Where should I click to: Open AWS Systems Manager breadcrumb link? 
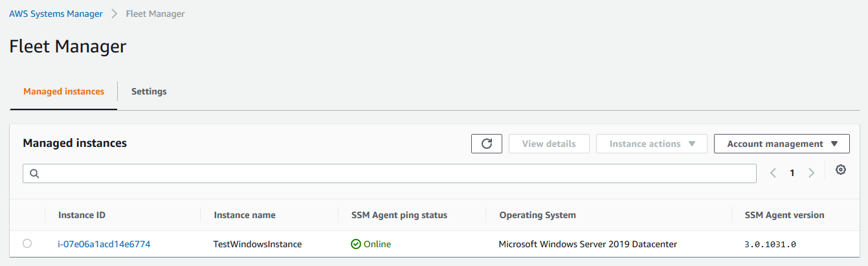click(56, 14)
